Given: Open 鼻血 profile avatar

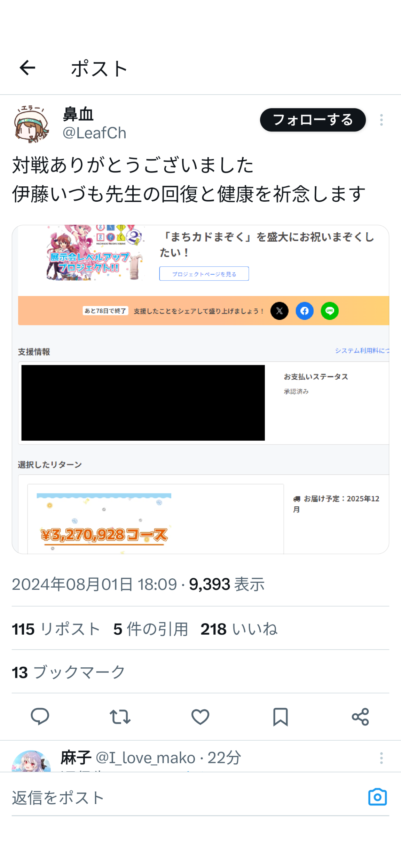Looking at the screenshot, I should click(31, 124).
